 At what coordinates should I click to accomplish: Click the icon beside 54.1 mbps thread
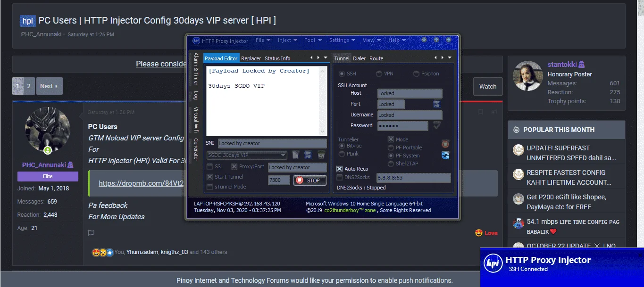click(x=519, y=223)
